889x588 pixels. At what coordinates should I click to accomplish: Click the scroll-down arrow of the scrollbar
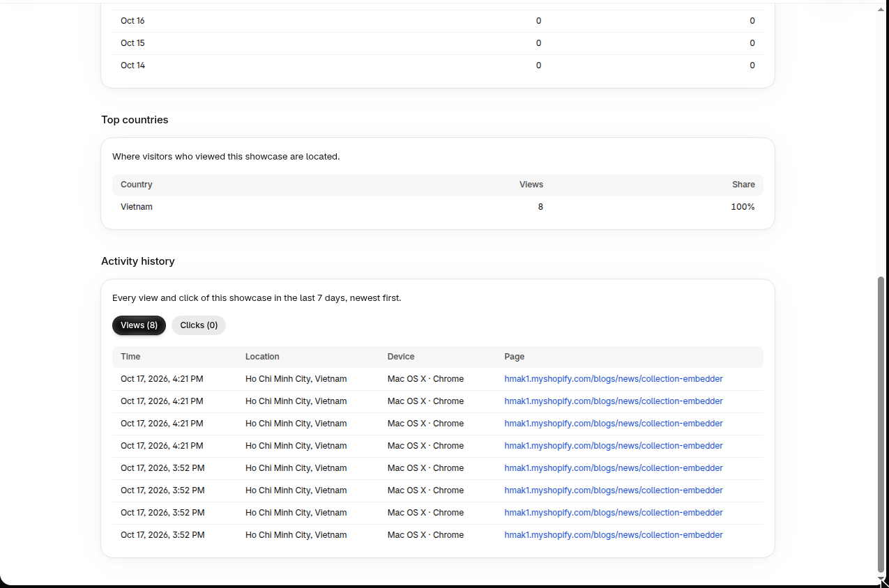click(881, 579)
